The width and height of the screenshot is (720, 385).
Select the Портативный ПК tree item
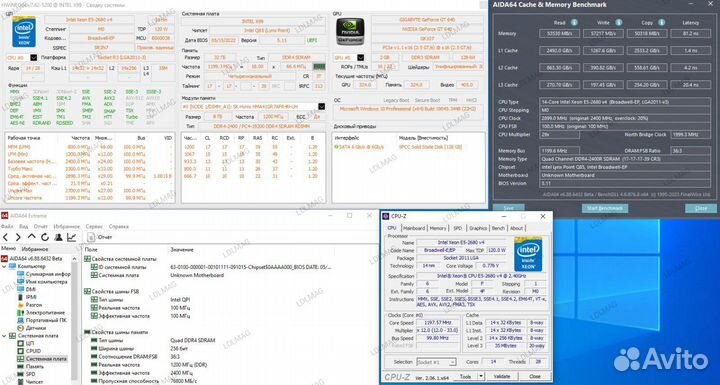42,320
